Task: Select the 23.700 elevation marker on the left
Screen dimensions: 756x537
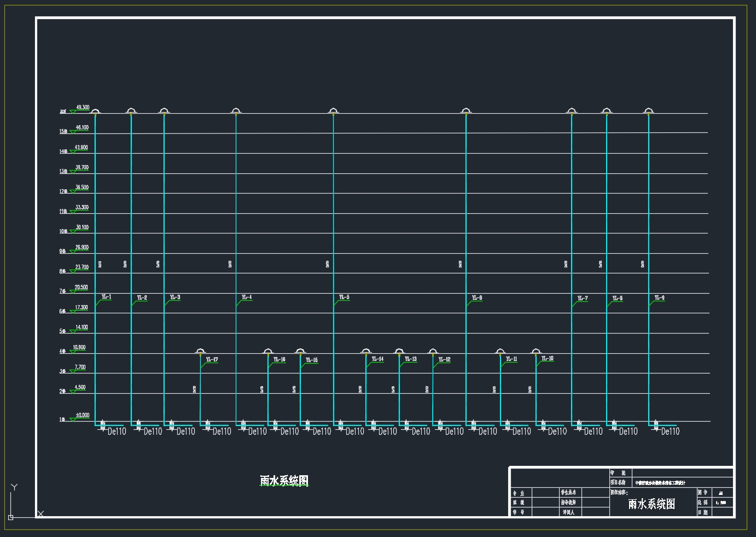Action: coord(82,267)
